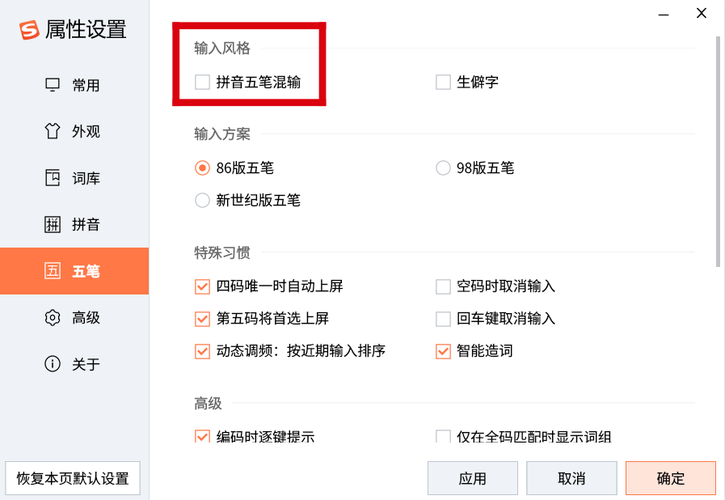Disable 智能造词 checkbox
This screenshot has width=725, height=500.
[x=443, y=352]
